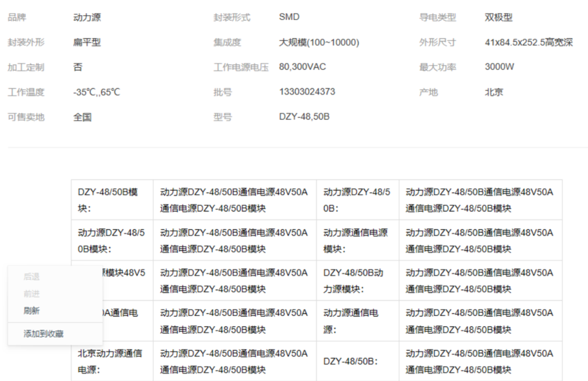The width and height of the screenshot is (588, 381).
Task: Click description cell right of DZY-48/50B模块:
Action: [x=235, y=200]
